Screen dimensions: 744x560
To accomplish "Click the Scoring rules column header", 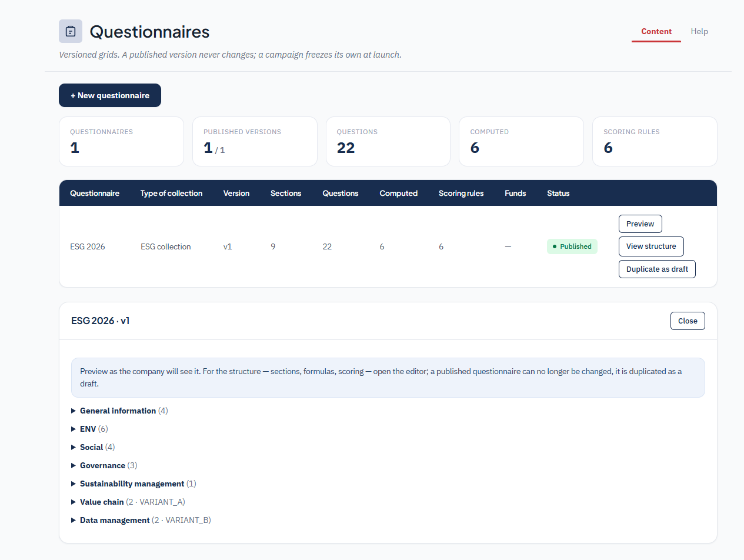I will 461,193.
